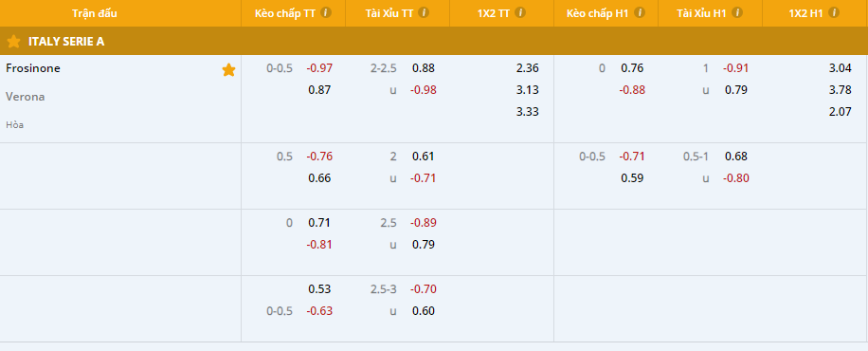Click info icon next to Tài Xỉu TT
Screen dimensions: 868x351
[424, 12]
